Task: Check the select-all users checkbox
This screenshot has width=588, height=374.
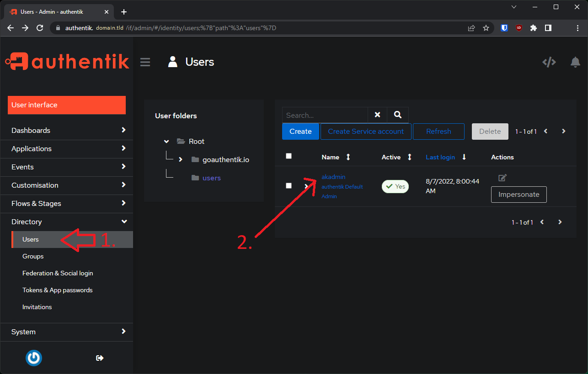Action: coord(289,156)
